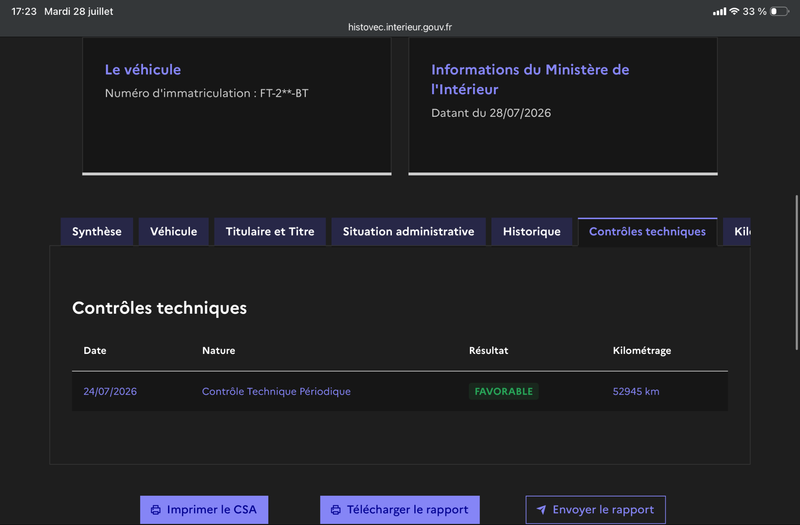Click the page vertical scrollbar
The height and width of the screenshot is (525, 800).
click(x=796, y=272)
